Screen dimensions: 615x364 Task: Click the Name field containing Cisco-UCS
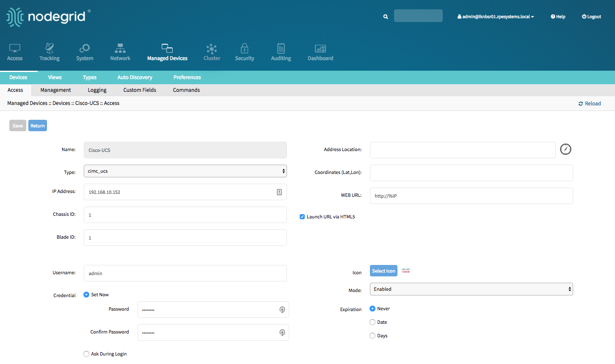(185, 150)
